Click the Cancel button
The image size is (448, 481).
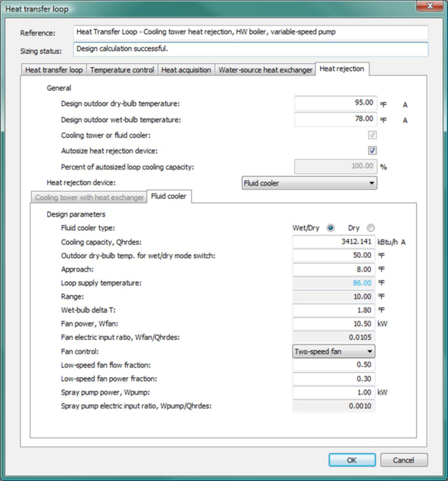pos(404,460)
